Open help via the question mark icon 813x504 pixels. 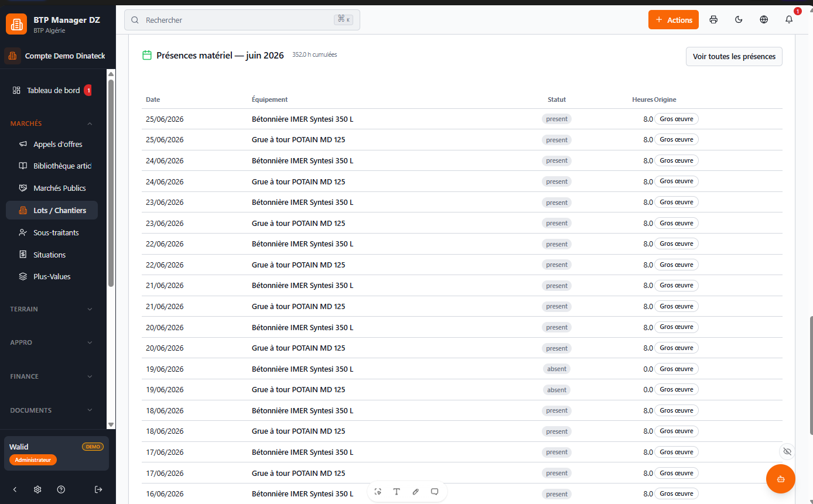coord(61,489)
